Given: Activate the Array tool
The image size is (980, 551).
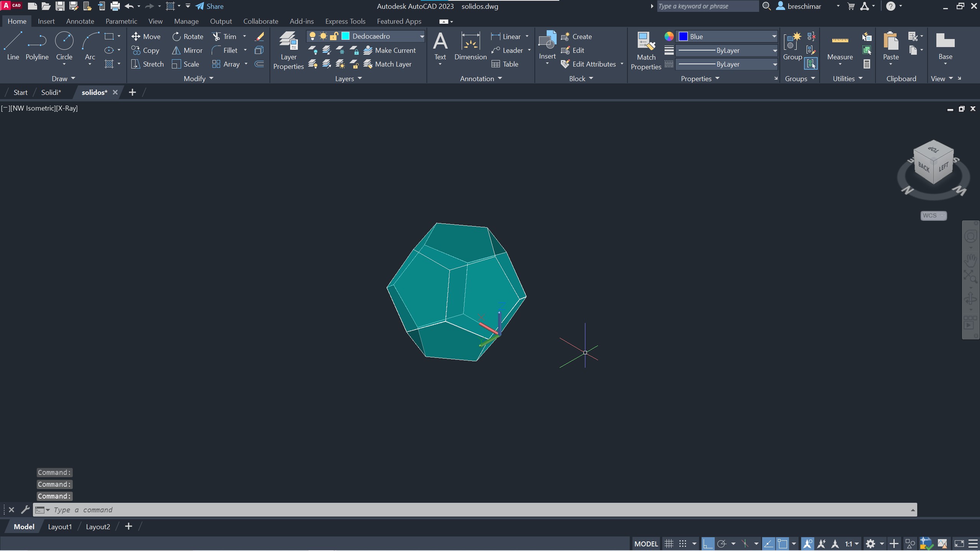Looking at the screenshot, I should (226, 64).
